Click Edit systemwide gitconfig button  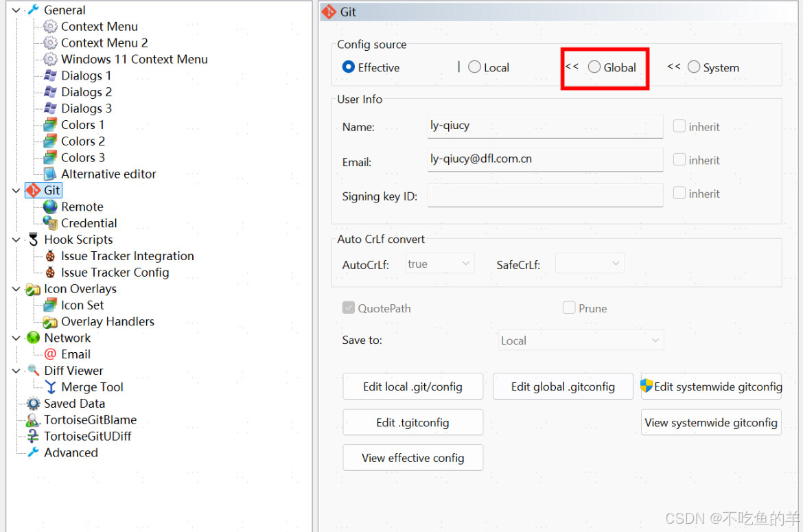point(711,386)
